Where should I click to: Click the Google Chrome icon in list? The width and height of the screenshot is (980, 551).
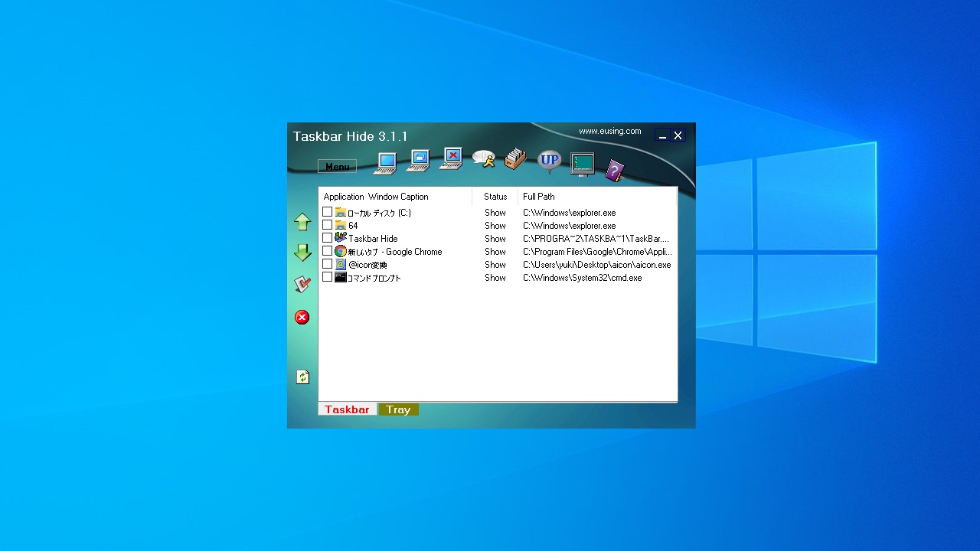[x=341, y=251]
